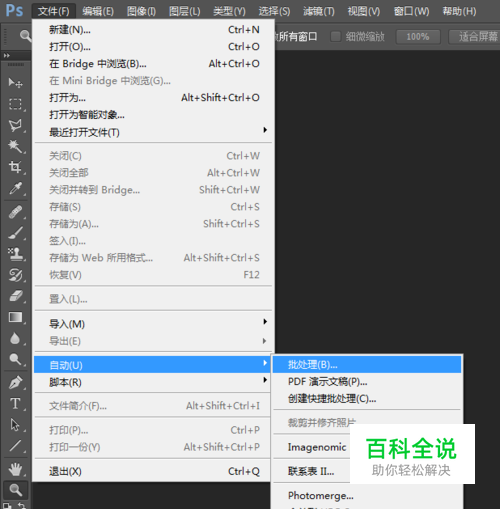Select the Polygonal Lasso tool
500x509 pixels.
(15, 125)
